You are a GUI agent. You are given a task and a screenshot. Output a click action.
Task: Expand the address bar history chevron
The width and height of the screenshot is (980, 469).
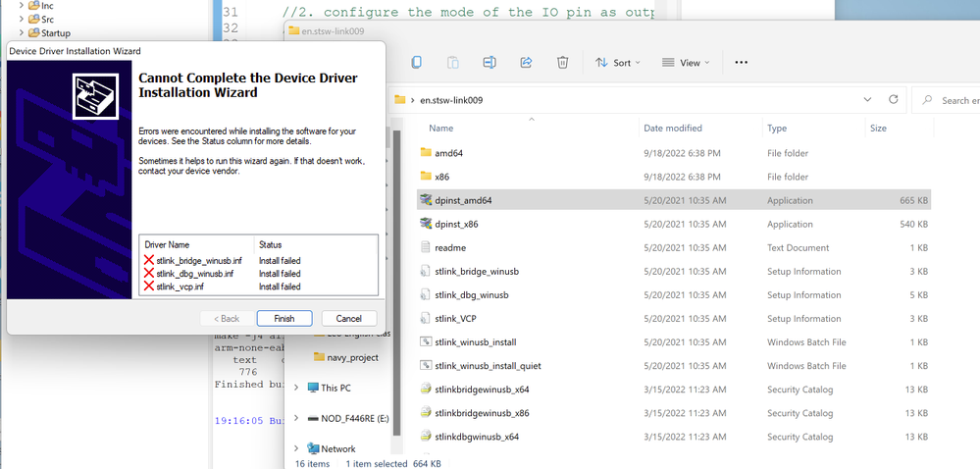click(867, 99)
